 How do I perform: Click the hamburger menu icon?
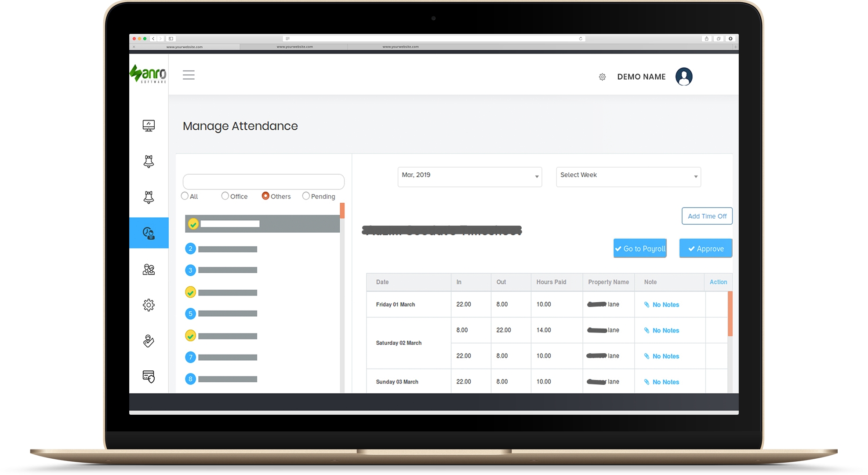pos(189,76)
